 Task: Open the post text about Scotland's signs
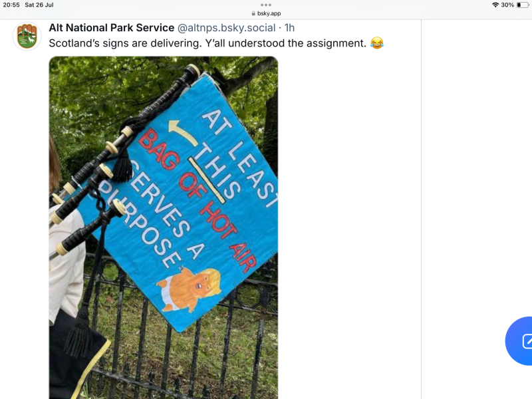(207, 43)
